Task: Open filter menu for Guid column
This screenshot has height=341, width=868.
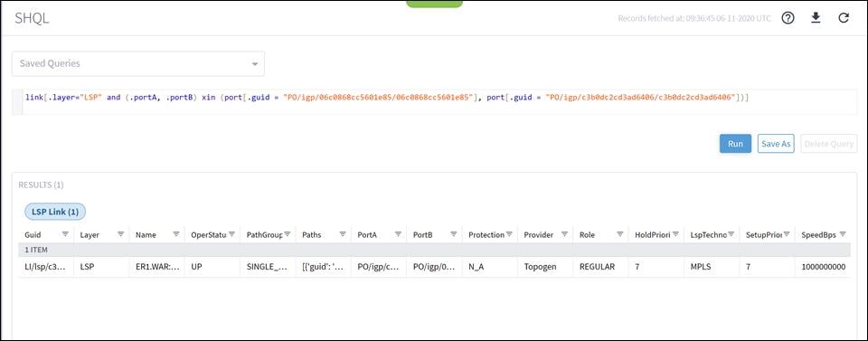Action: tap(65, 234)
